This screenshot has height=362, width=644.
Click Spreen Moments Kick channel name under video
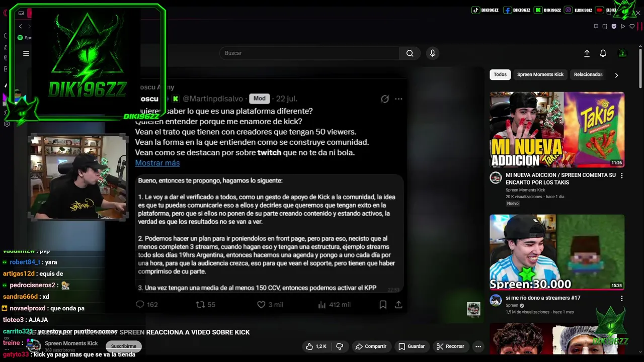pyautogui.click(x=71, y=343)
